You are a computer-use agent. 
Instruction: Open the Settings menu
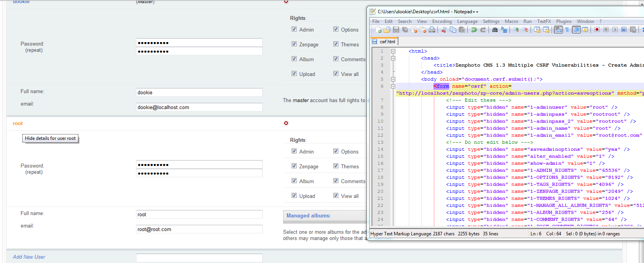(491, 21)
